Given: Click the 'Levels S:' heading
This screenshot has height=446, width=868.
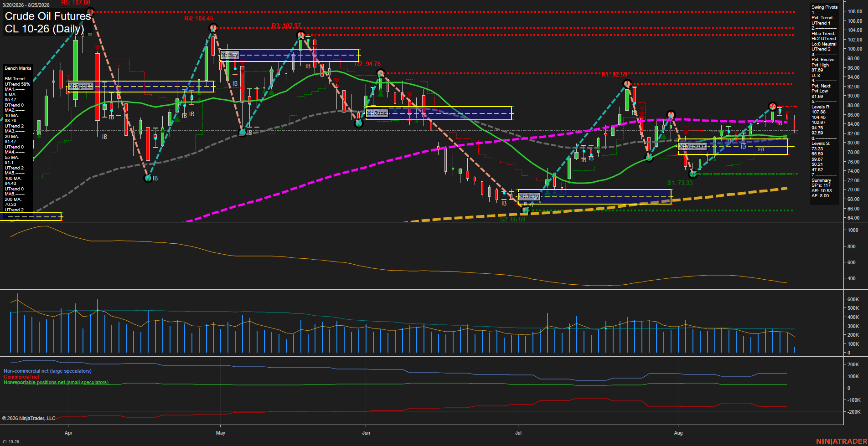Looking at the screenshot, I should [x=821, y=144].
